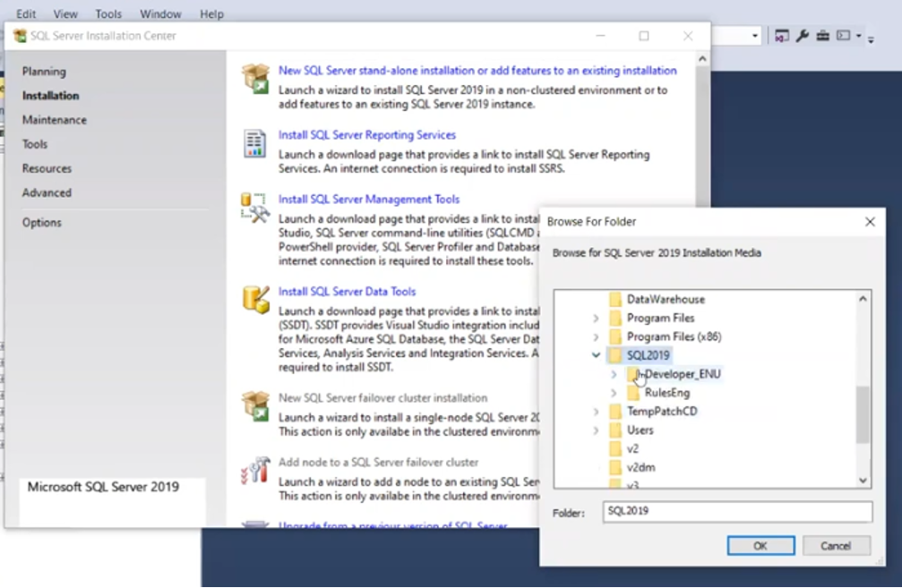This screenshot has height=588, width=902.
Task: Click the Visual Studio window toolbar icon
Action: (x=782, y=36)
